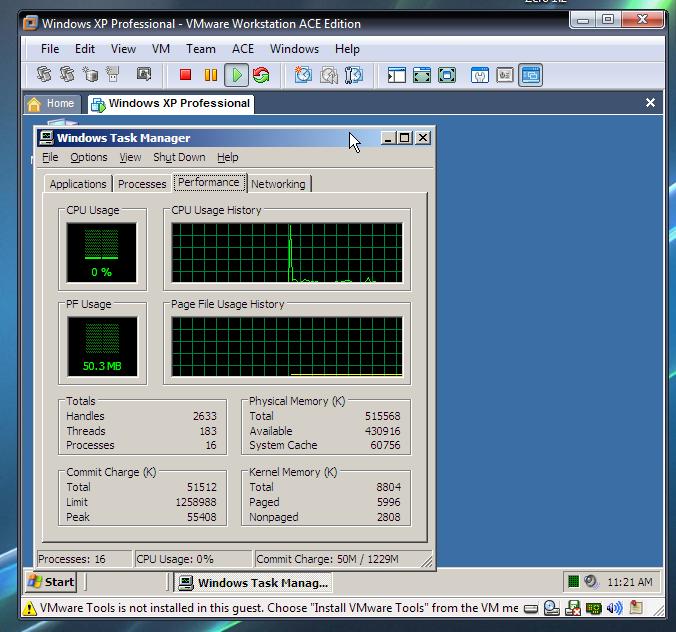The image size is (676, 632).
Task: Click the Commit Charge: 50M / 1229M status
Action: click(x=342, y=559)
